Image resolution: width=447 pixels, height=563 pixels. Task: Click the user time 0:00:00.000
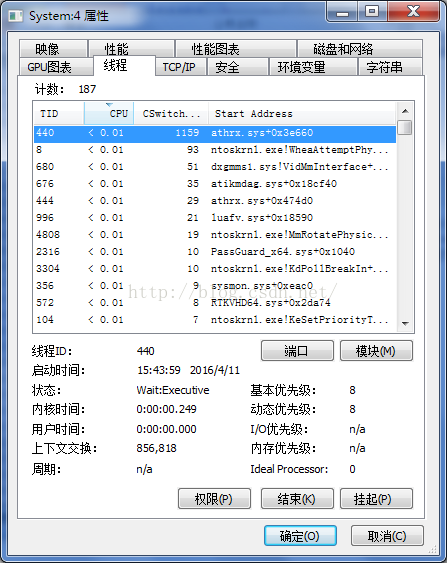point(166,429)
